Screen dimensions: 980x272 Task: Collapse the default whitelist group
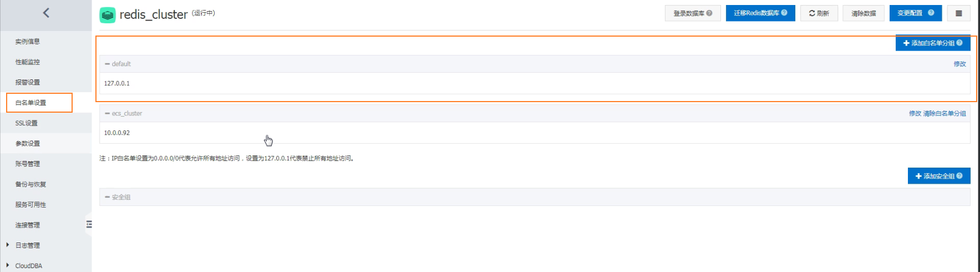(108, 64)
